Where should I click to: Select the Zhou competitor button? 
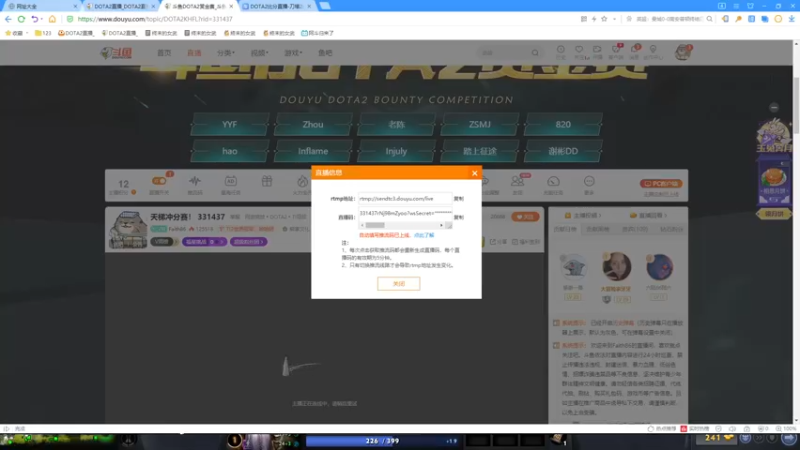point(313,124)
